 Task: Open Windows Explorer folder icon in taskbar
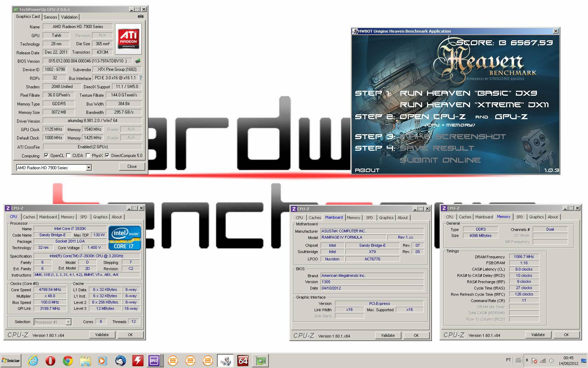[x=85, y=360]
